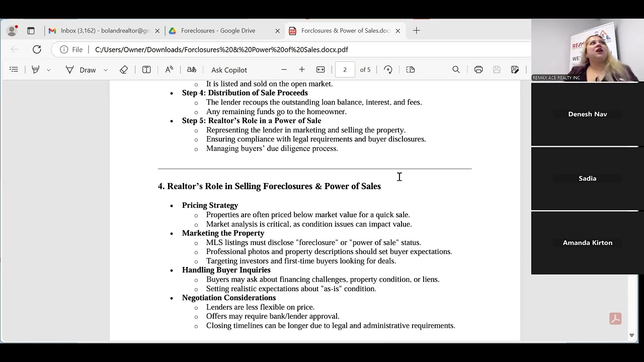
Task: Click 'Handling Buyer Inquiries' bullet heading
Action: [226, 270]
